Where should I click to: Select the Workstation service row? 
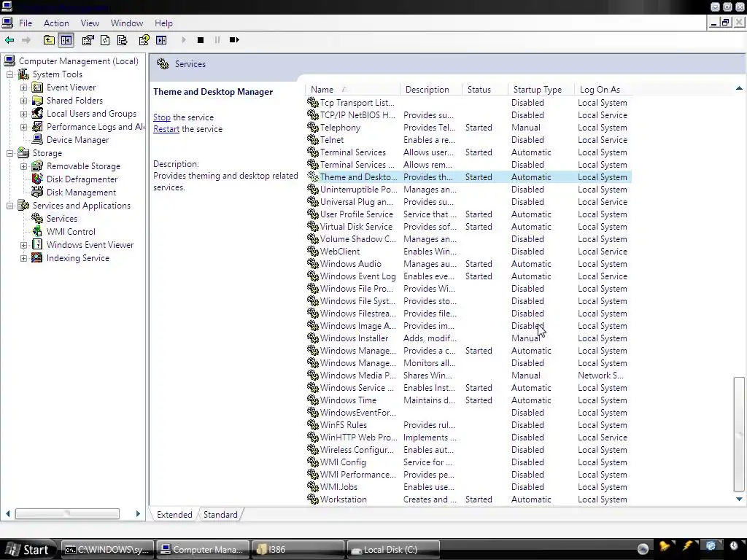[469, 499]
